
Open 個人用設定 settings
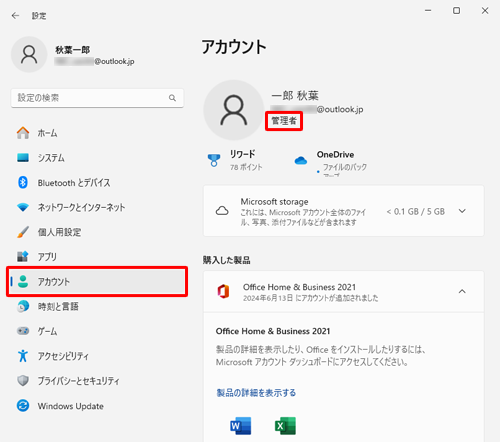click(x=97, y=232)
